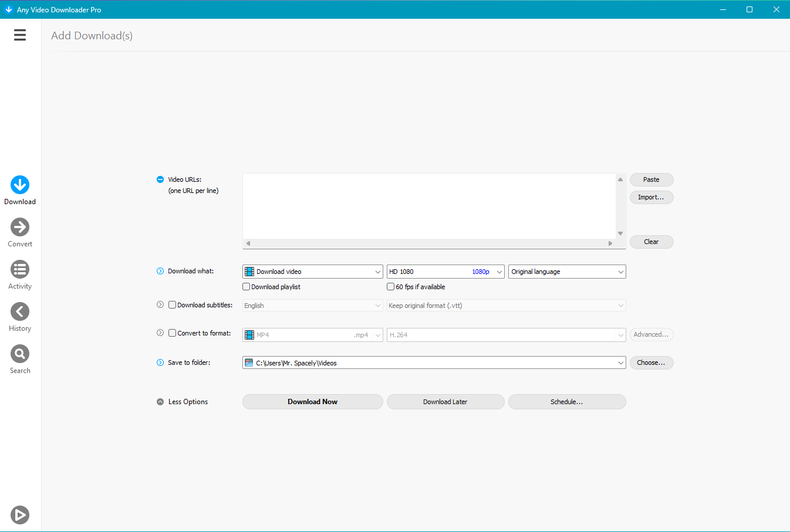Open the History sidebar icon
The image size is (790, 532).
(20, 311)
